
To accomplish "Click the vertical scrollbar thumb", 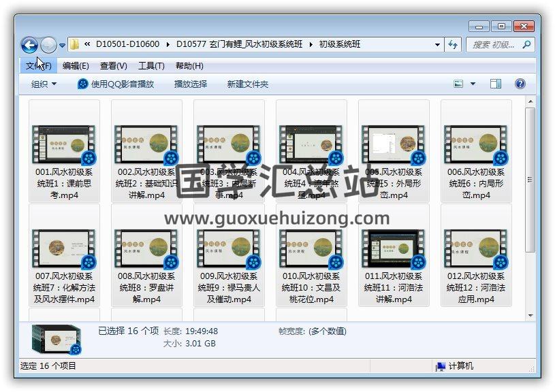I will [x=530, y=180].
